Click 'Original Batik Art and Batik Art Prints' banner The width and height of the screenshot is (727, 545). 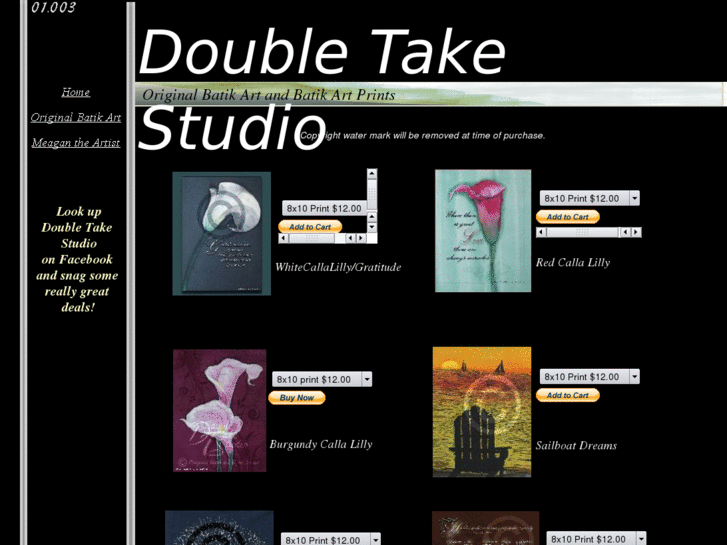pyautogui.click(x=268, y=95)
